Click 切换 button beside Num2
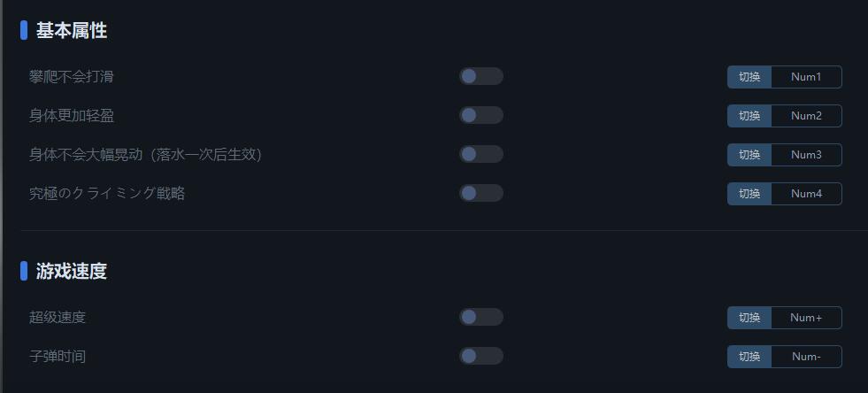Viewport: 868px width, 393px height. (x=749, y=116)
